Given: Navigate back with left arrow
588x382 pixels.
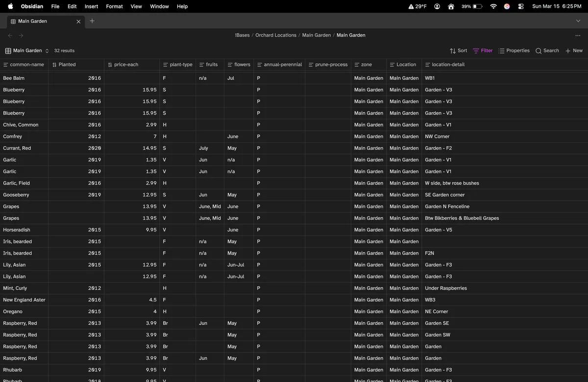Looking at the screenshot, I should (10, 35).
